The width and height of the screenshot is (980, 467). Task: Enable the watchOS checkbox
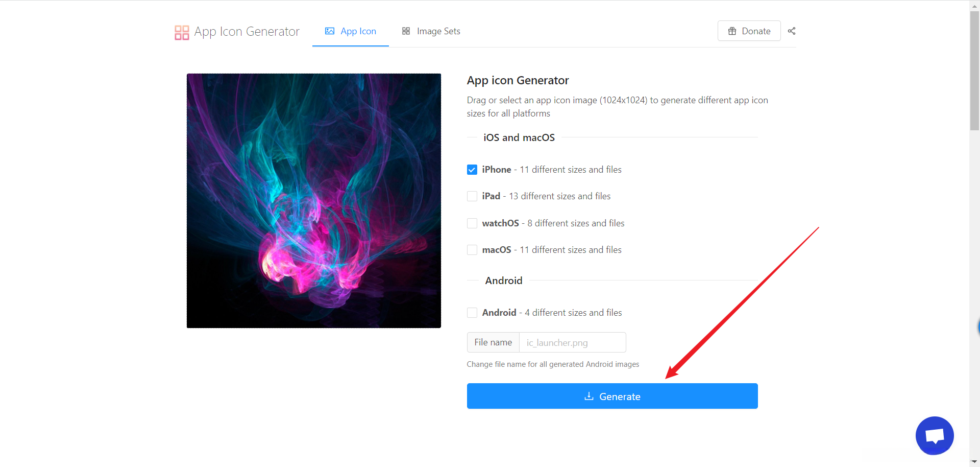point(472,223)
